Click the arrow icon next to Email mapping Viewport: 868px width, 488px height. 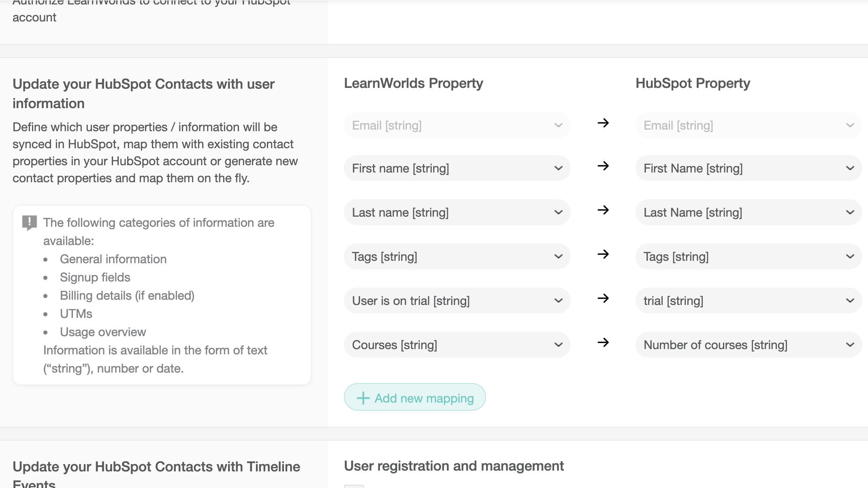click(603, 123)
